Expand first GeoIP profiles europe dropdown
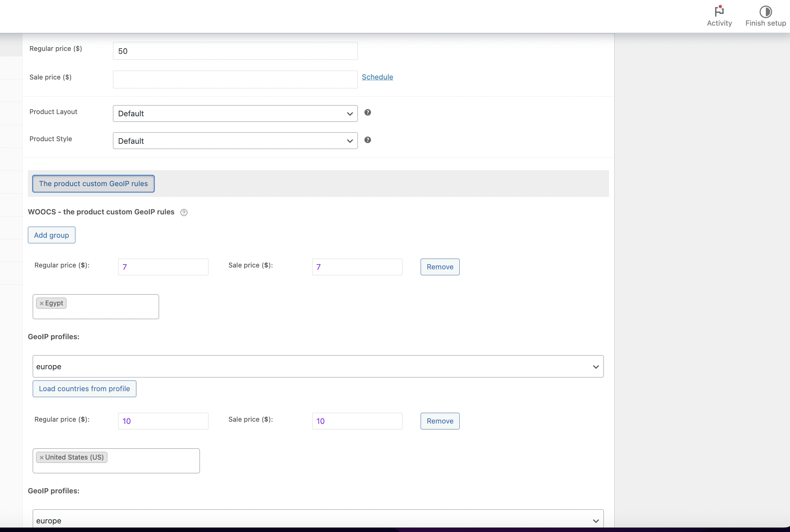Screen dimensions: 790x532 tap(318, 367)
